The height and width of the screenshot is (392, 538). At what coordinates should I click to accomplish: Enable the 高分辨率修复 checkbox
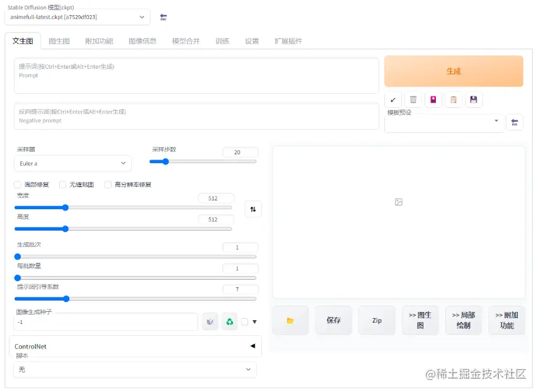pos(108,185)
